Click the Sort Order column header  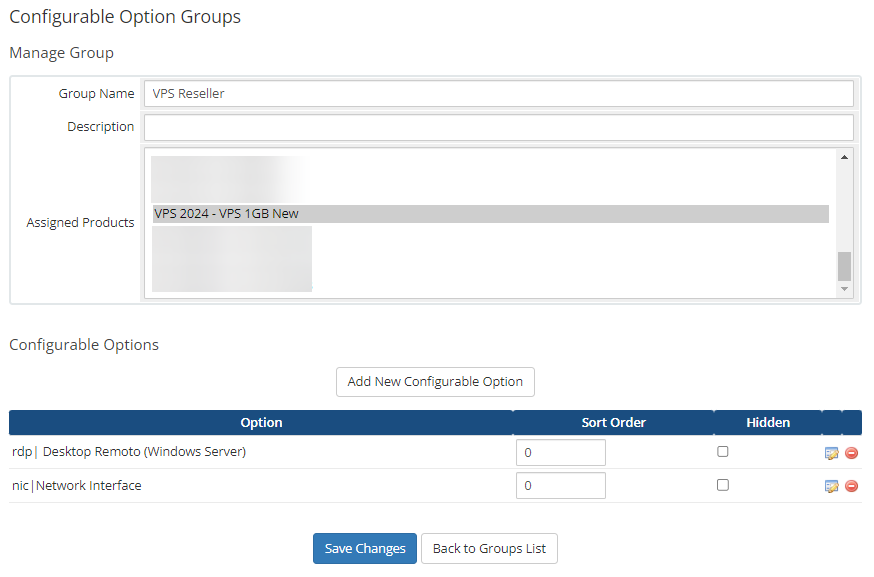[x=613, y=423]
